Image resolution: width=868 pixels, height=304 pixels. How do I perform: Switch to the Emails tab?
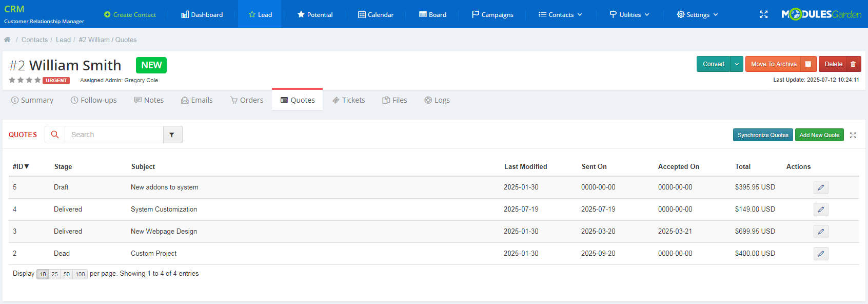click(x=197, y=100)
